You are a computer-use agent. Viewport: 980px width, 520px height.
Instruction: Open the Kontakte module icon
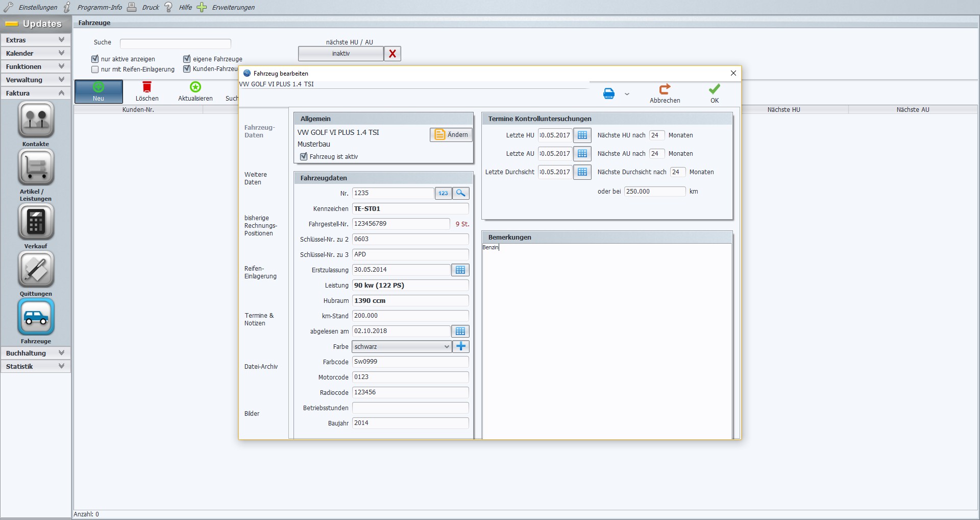click(36, 120)
